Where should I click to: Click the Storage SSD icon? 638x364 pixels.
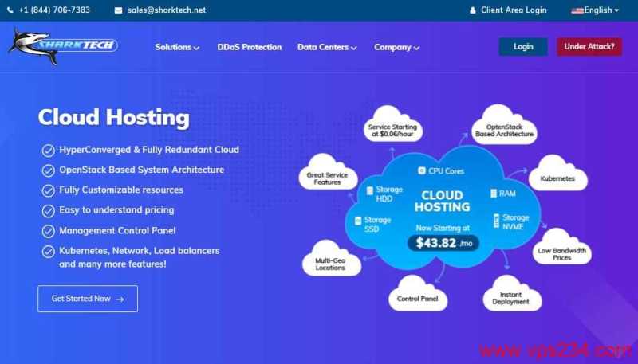point(358,221)
